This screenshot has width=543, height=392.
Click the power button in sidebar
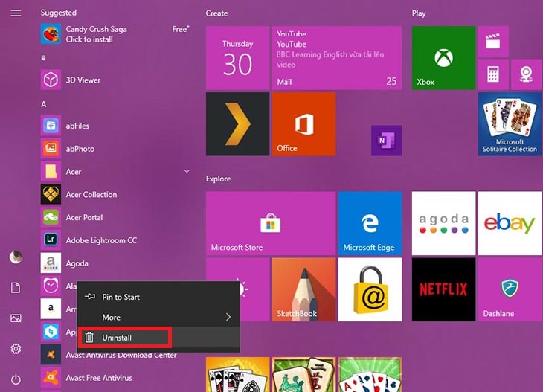tap(16, 379)
